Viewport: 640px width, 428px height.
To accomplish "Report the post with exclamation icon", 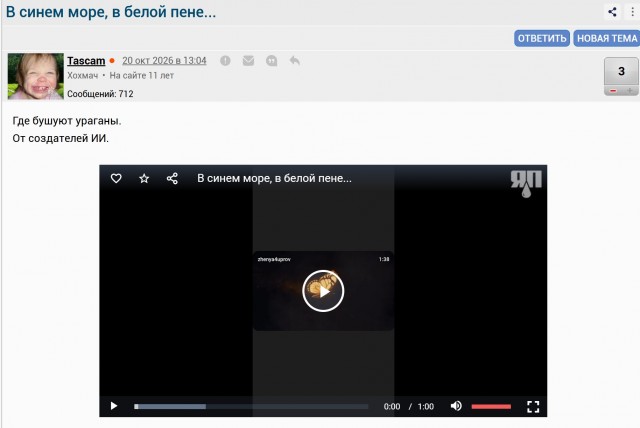I will coord(225,61).
